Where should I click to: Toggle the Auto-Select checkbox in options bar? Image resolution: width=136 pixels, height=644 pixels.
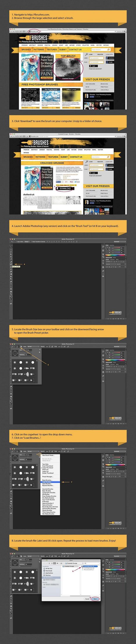click(16, 242)
